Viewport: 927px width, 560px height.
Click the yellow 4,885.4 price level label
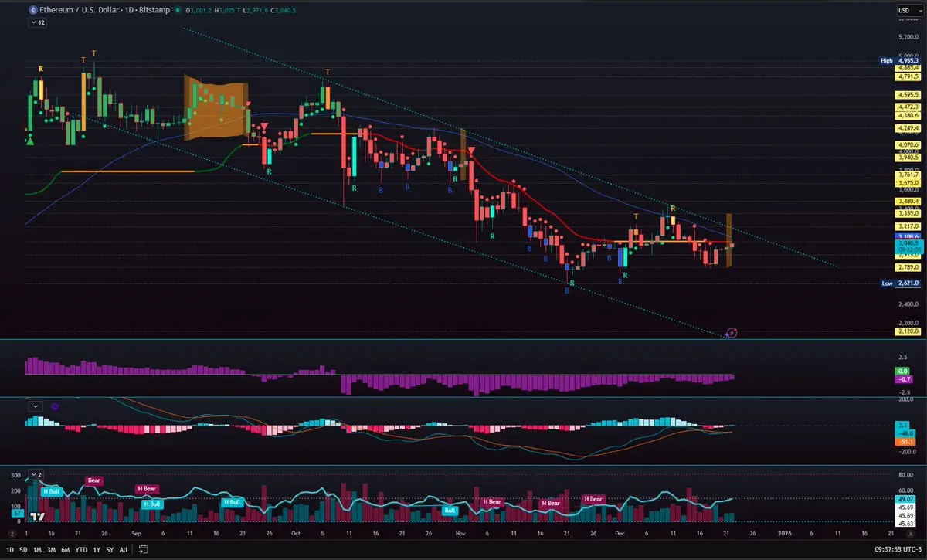pyautogui.click(x=908, y=68)
